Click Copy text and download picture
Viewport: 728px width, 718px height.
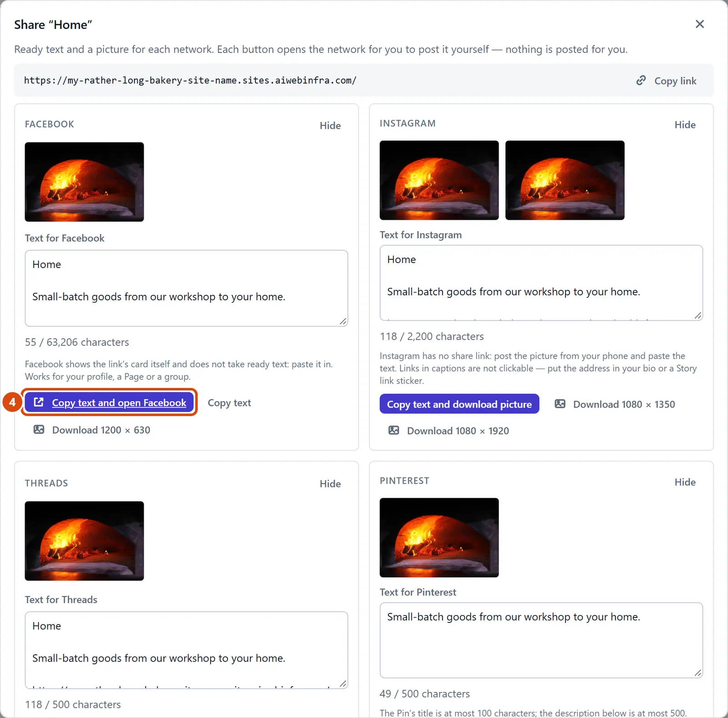[460, 404]
